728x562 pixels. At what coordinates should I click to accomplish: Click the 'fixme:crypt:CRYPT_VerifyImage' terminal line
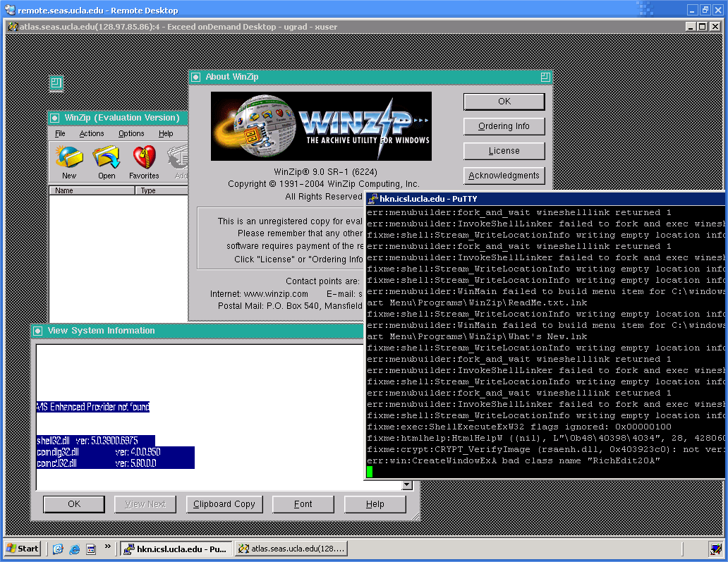click(x=545, y=449)
